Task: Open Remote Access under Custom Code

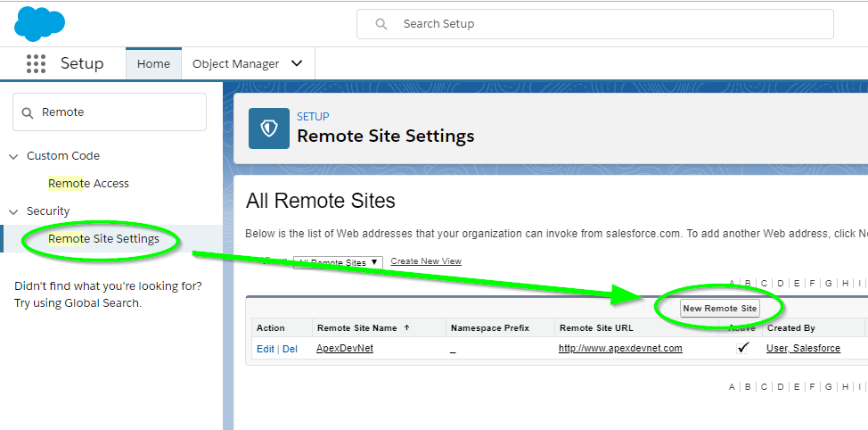Action: [x=88, y=184]
